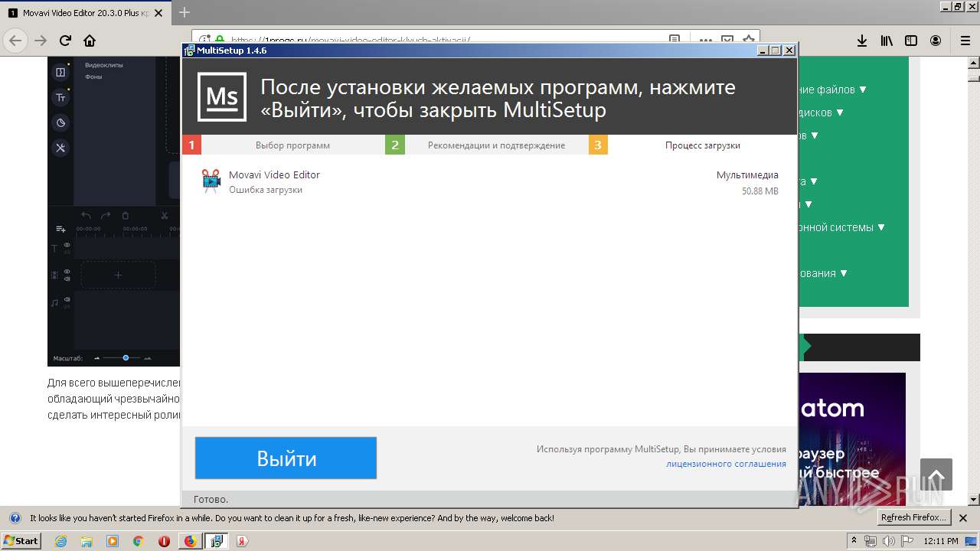
Task: Click the Фоны entry in Movavi screenshot
Action: coord(93,77)
